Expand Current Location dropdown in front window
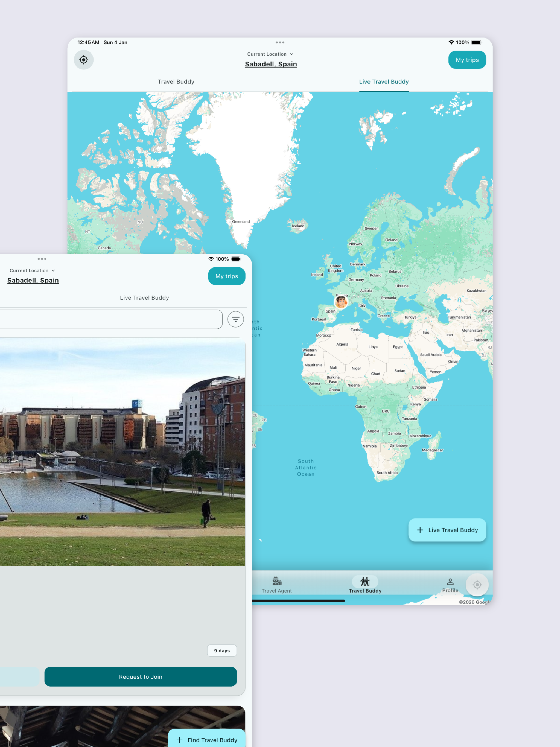This screenshot has height=747, width=560. click(x=33, y=270)
